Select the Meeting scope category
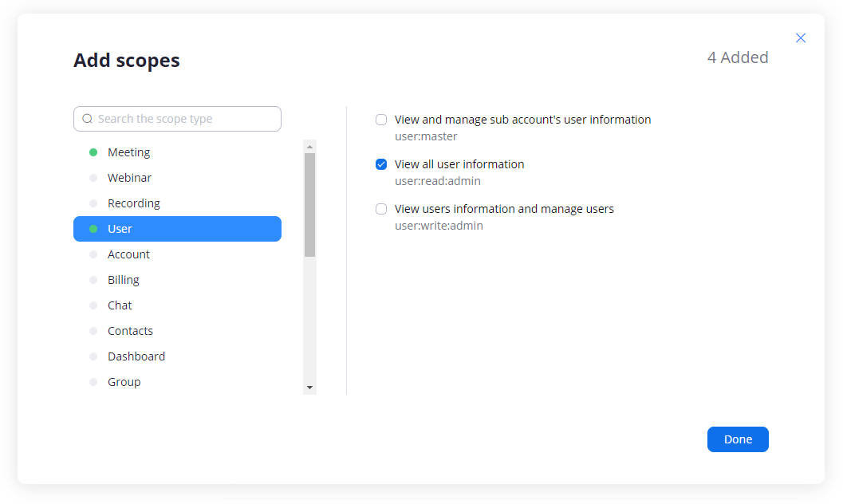Screen dimensions: 843x504 coord(177,152)
